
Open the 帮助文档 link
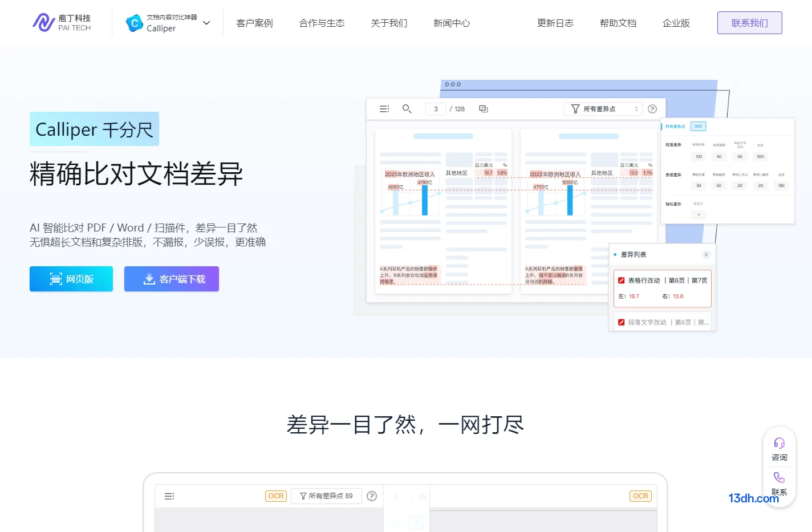(618, 23)
